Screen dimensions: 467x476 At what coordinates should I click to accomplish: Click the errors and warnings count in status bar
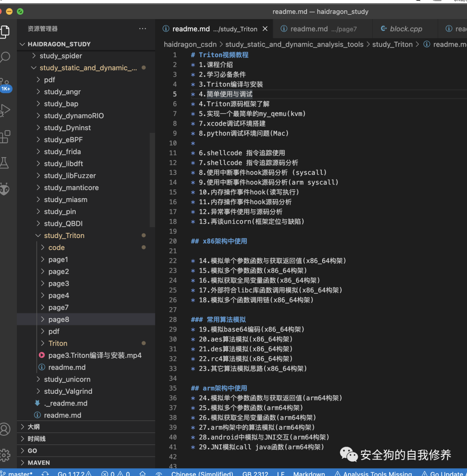click(x=115, y=473)
